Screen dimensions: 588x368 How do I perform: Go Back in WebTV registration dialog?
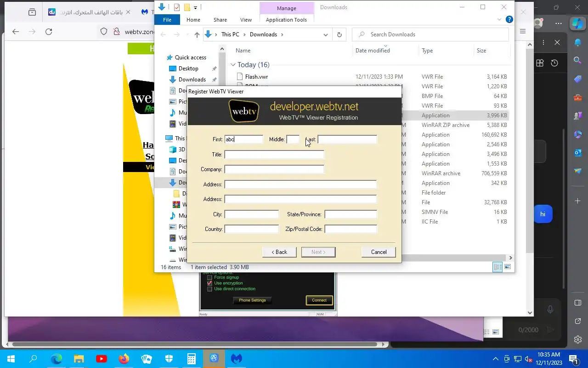pos(279,252)
